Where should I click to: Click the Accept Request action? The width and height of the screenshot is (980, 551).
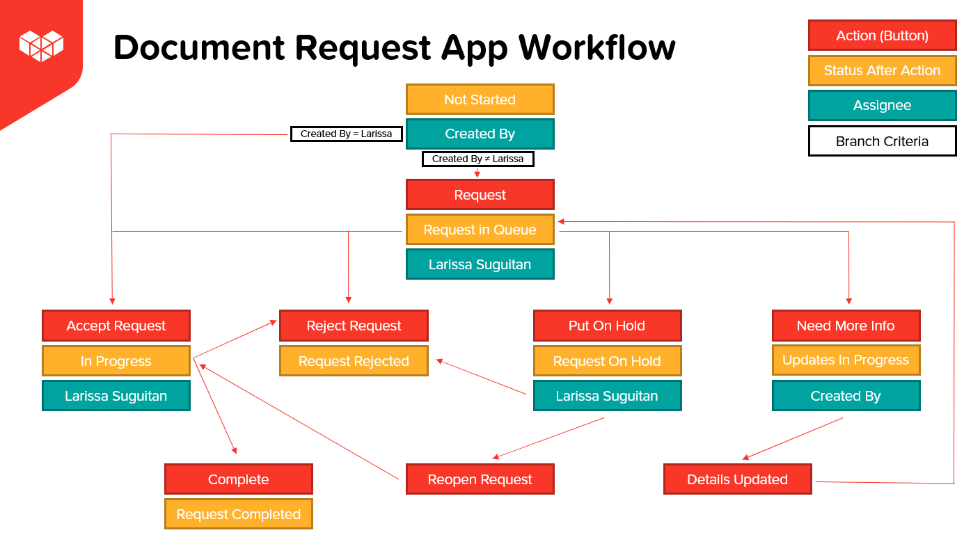click(x=116, y=325)
